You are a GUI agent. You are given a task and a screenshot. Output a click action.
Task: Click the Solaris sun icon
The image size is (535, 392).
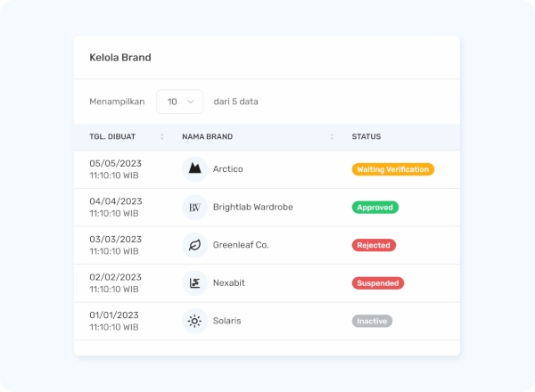[194, 321]
